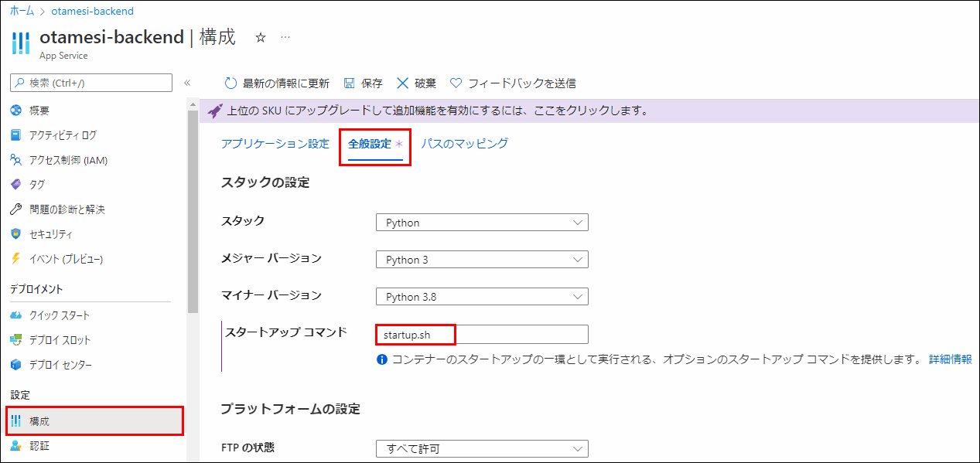Click the セキュリティ shield icon

click(16, 234)
